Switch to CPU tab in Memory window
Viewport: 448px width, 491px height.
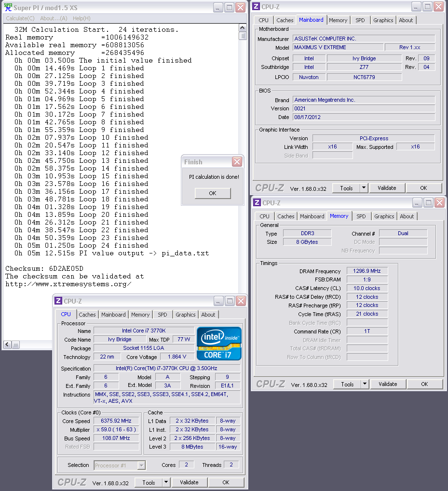(264, 216)
